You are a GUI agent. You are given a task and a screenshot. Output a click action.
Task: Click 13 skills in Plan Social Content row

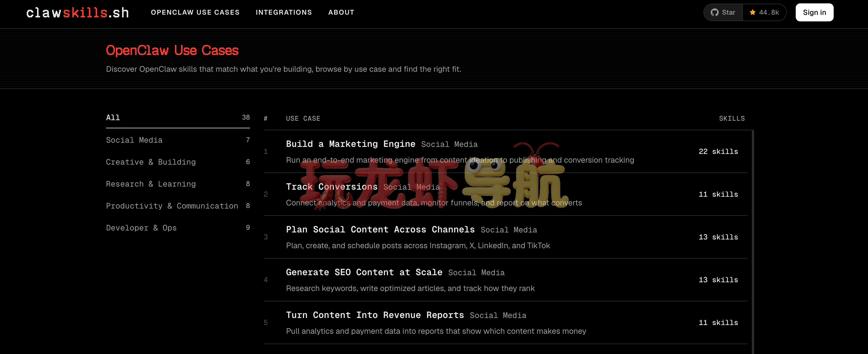pyautogui.click(x=718, y=237)
